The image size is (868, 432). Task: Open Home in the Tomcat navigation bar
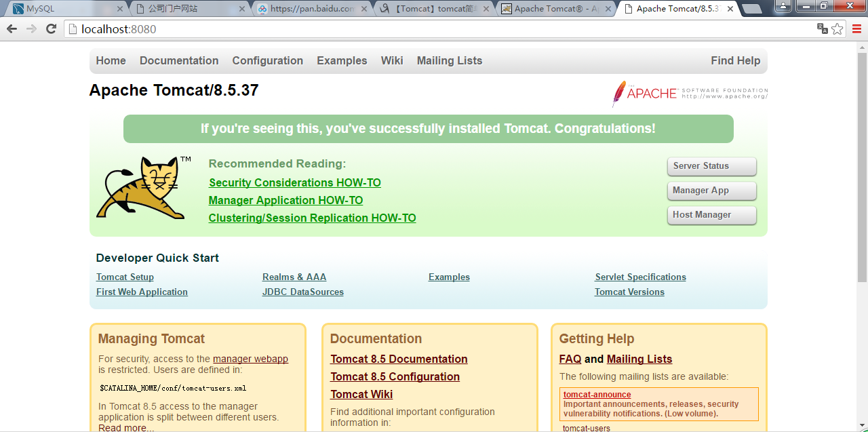[111, 60]
